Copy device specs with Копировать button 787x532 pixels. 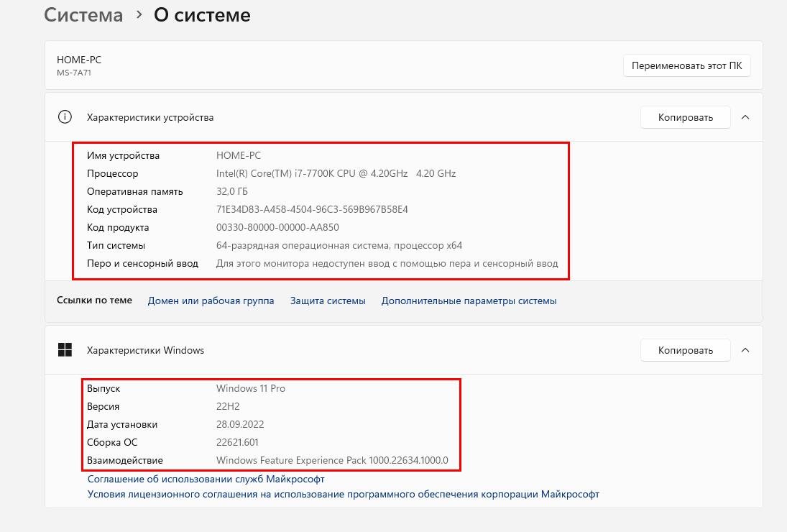coord(685,117)
